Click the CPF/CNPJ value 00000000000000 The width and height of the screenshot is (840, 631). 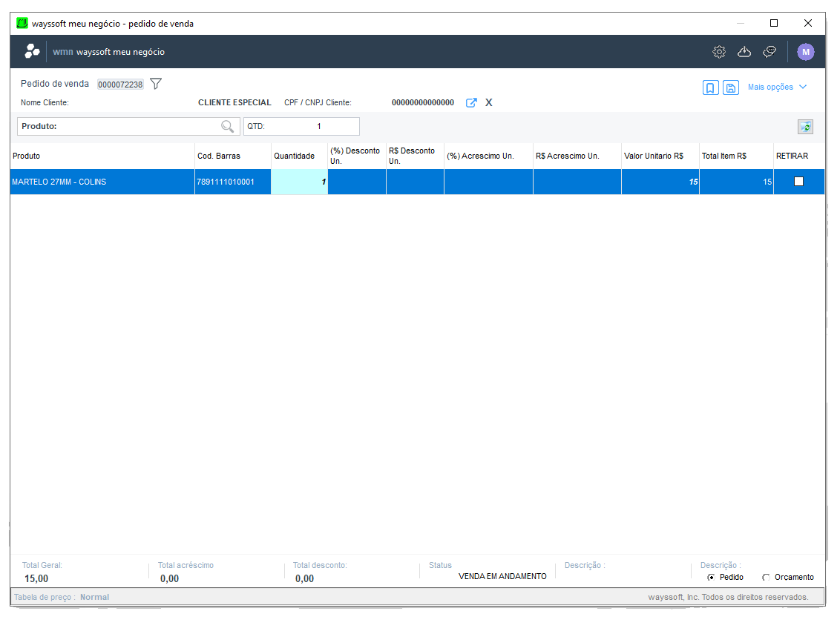click(423, 103)
